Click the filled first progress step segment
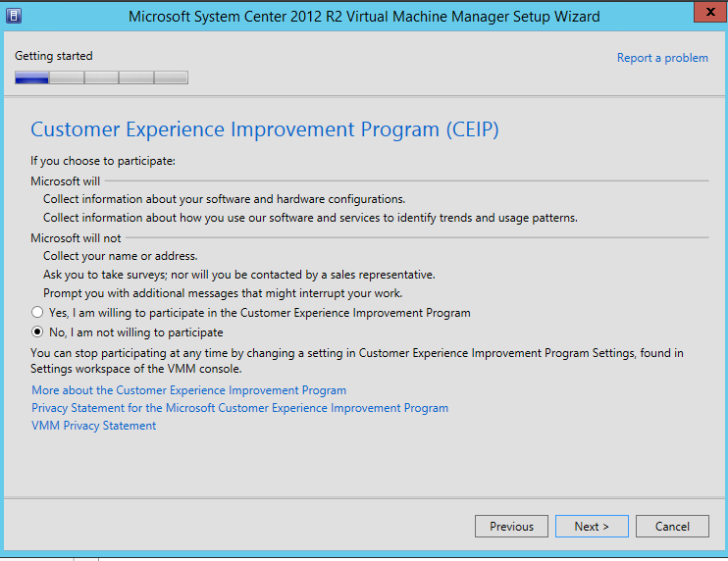 (32, 78)
